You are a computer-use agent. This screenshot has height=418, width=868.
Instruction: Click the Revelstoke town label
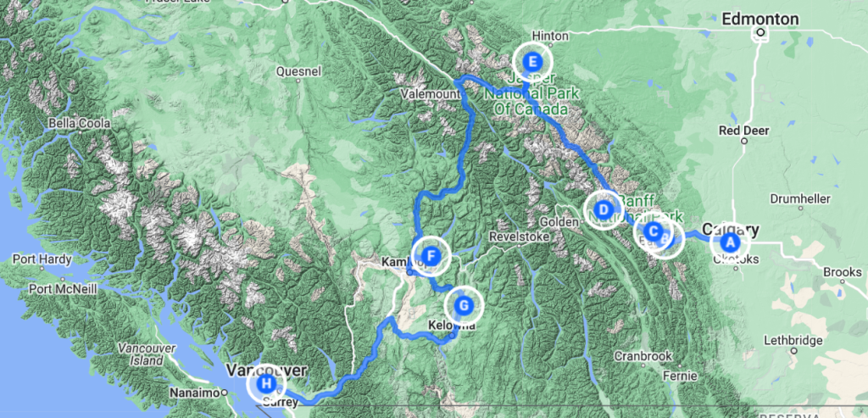tap(520, 237)
